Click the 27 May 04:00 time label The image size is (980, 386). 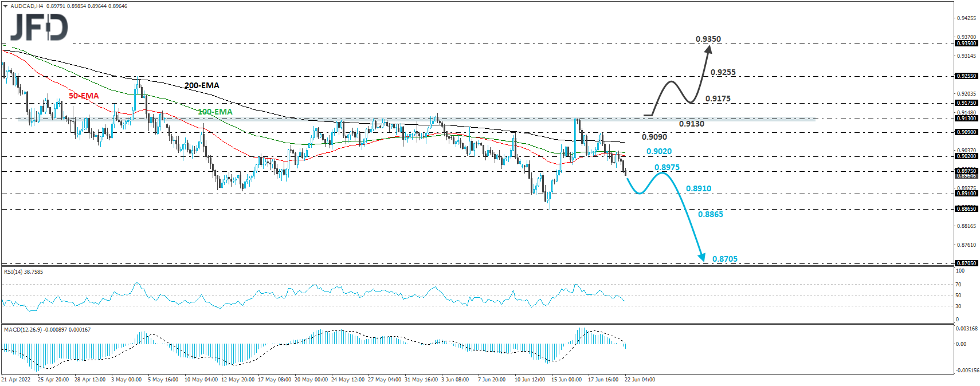[x=385, y=380]
